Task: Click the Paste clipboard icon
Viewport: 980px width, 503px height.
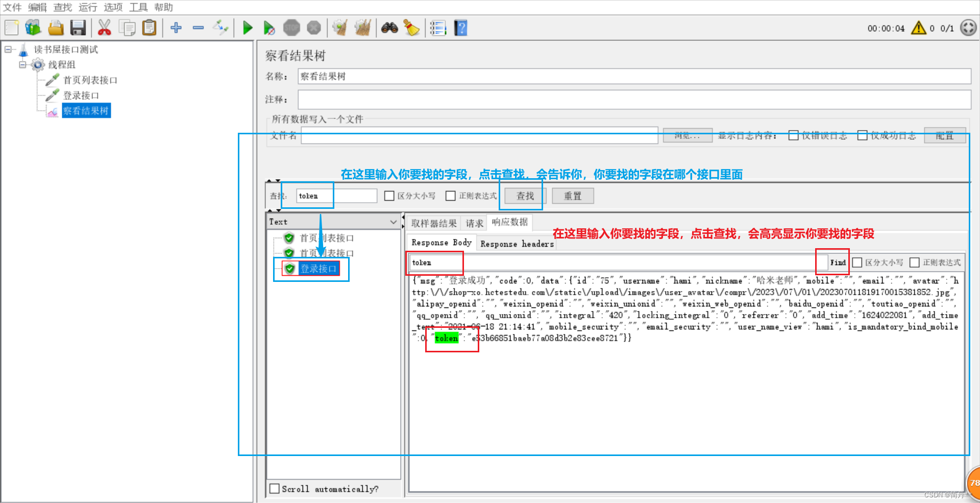Action: pyautogui.click(x=149, y=28)
